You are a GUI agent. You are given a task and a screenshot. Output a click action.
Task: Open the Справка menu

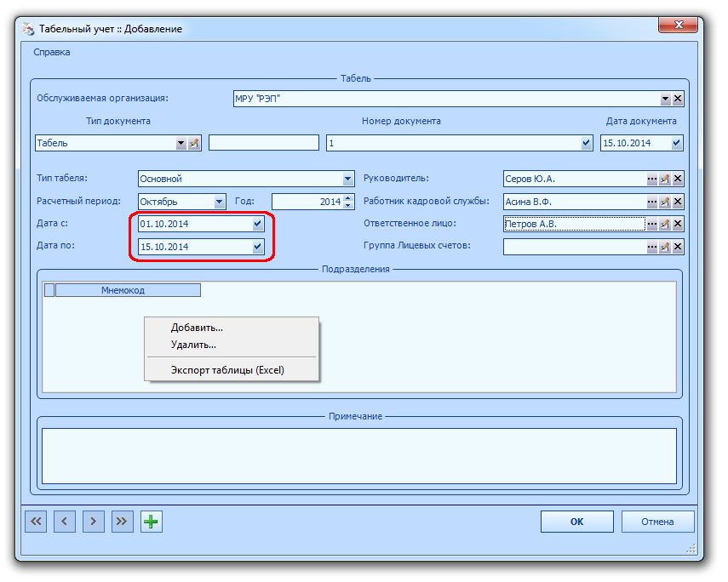pyautogui.click(x=52, y=52)
